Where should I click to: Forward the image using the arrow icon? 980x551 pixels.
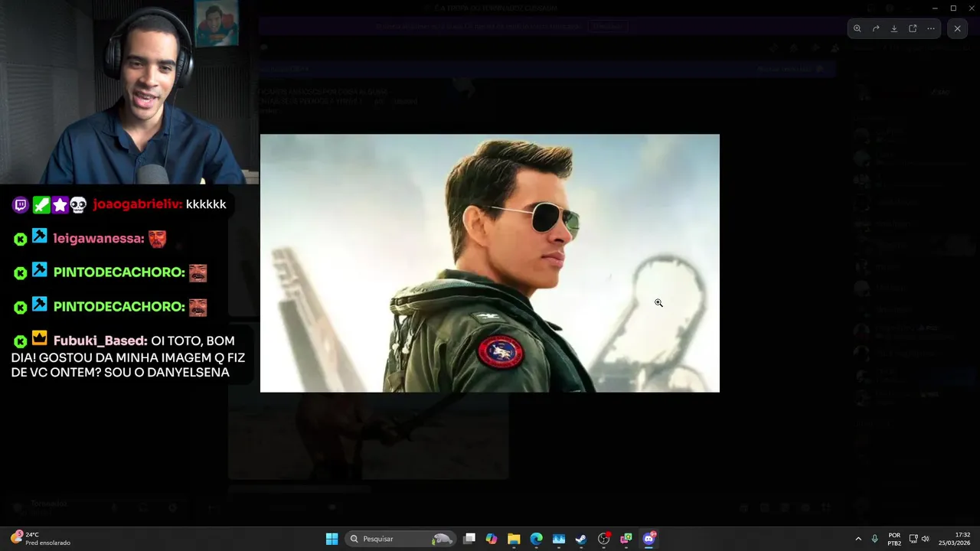pos(876,28)
